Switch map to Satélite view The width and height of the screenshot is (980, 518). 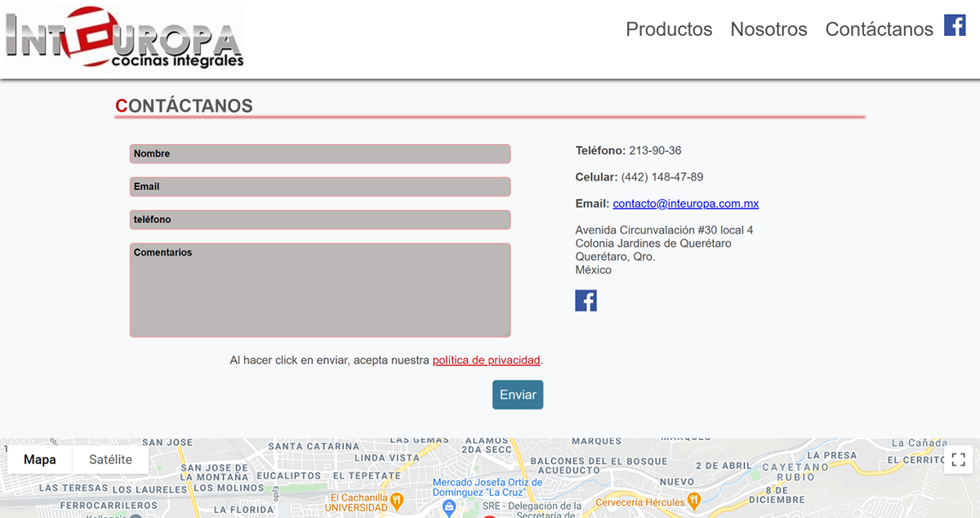110,459
